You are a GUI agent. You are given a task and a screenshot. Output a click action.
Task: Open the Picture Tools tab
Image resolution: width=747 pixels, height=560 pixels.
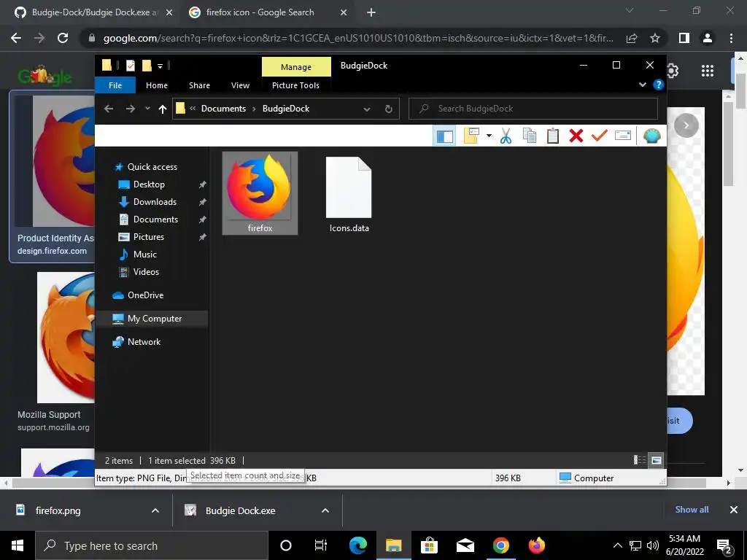tap(295, 85)
